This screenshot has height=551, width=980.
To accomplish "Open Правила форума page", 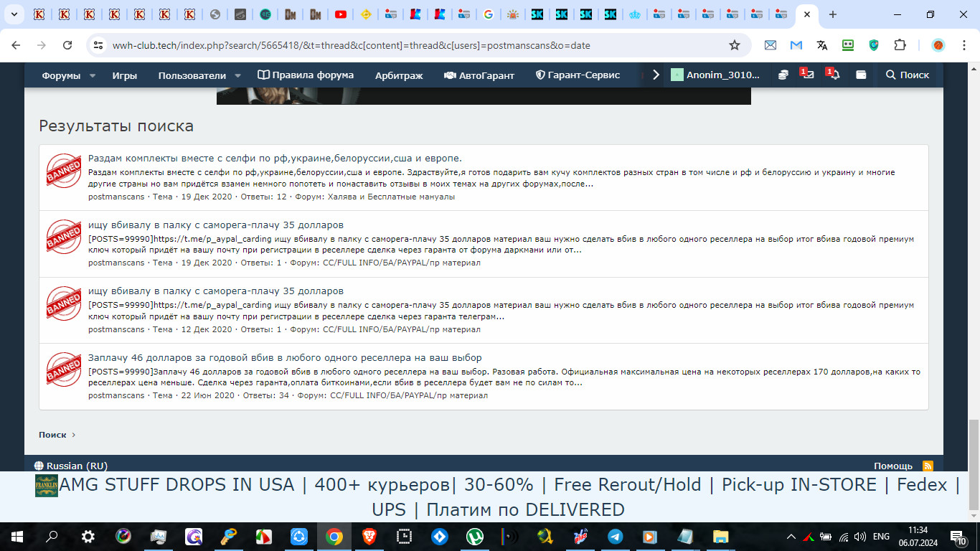I will tap(306, 75).
